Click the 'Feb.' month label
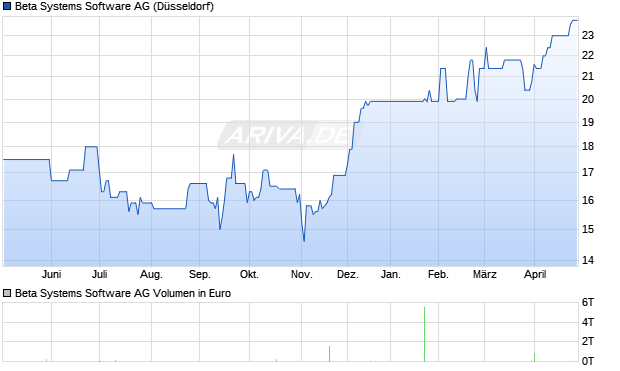This screenshot has width=620, height=371. [x=438, y=274]
